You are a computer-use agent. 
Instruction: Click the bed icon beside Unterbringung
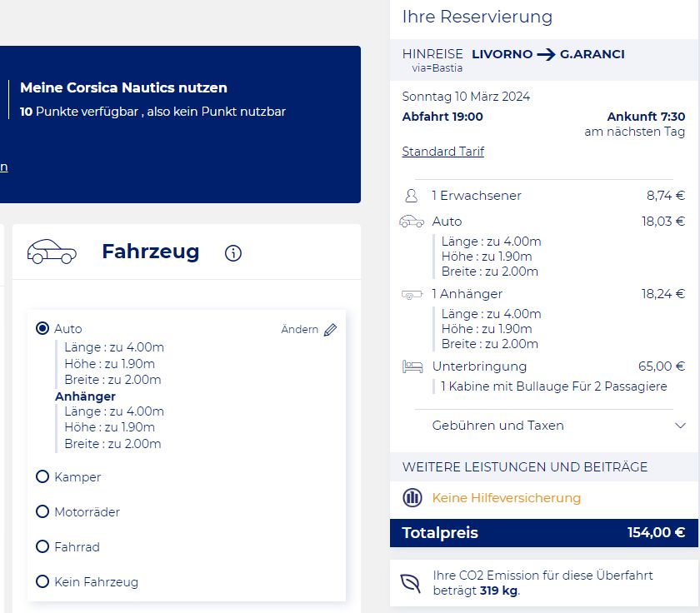pos(412,366)
